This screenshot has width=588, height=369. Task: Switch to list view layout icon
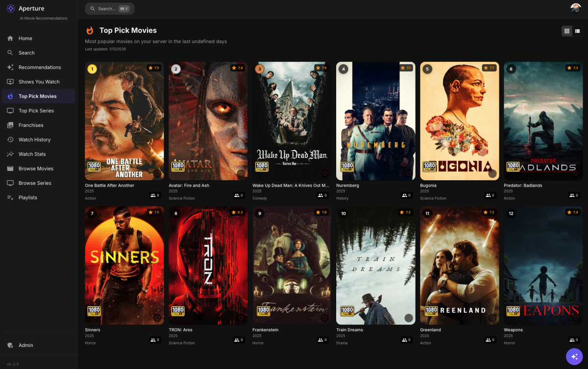pos(578,31)
